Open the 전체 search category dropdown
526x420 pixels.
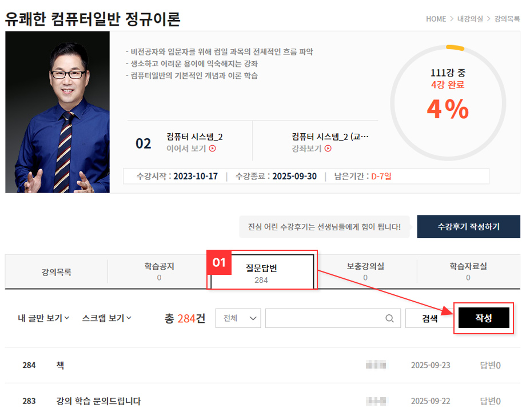click(238, 319)
